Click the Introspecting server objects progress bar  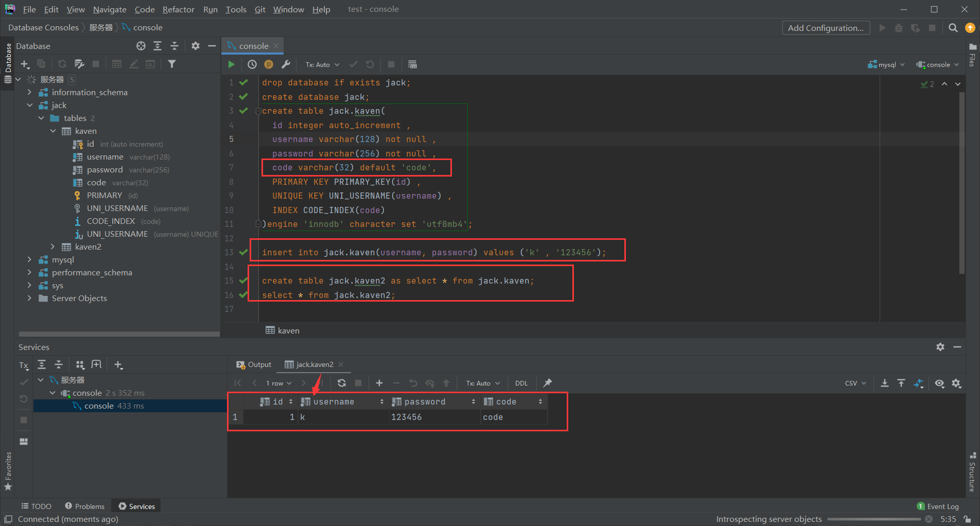tap(873, 519)
